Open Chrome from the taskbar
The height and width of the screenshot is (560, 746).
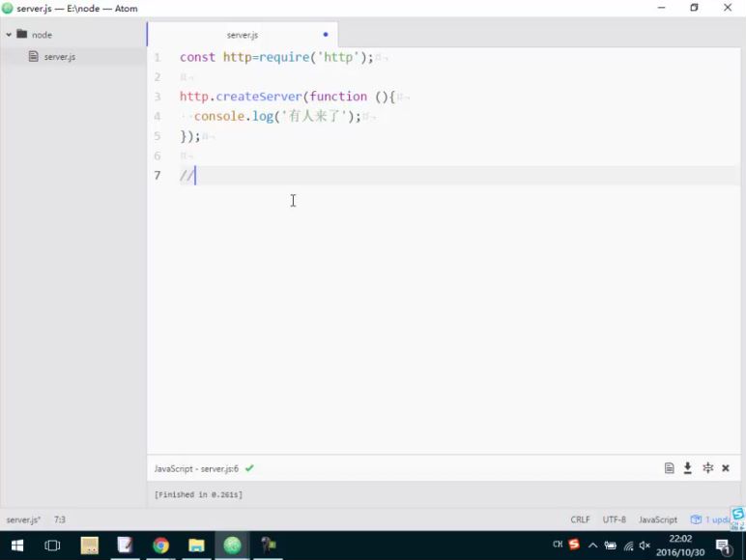click(160, 546)
